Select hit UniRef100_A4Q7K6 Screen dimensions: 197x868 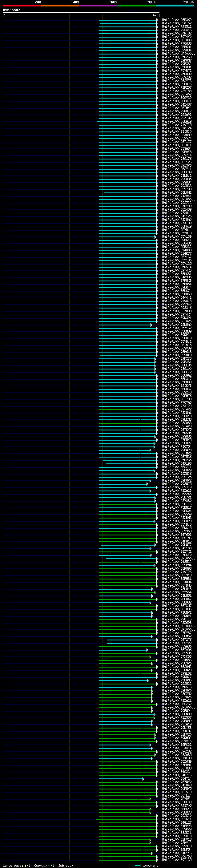[x=177, y=775]
